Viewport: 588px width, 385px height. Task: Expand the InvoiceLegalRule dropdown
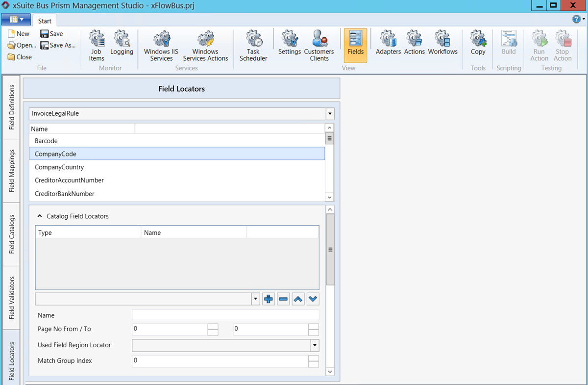[x=330, y=114]
